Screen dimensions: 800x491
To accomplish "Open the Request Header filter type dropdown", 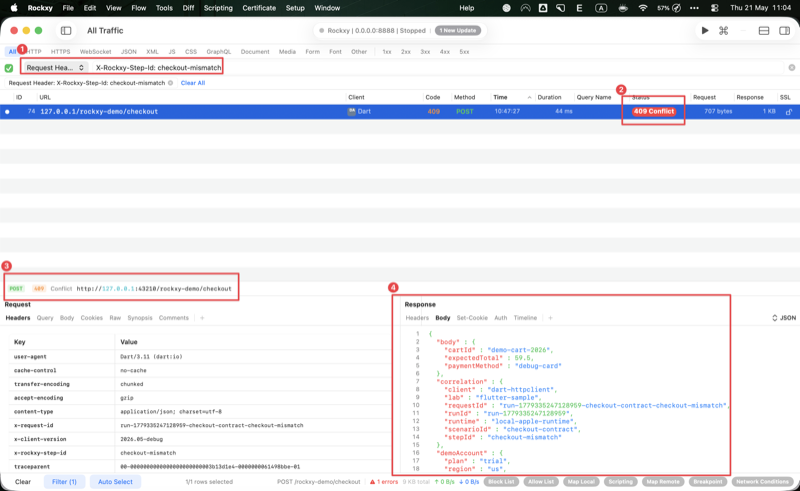I will pos(55,67).
